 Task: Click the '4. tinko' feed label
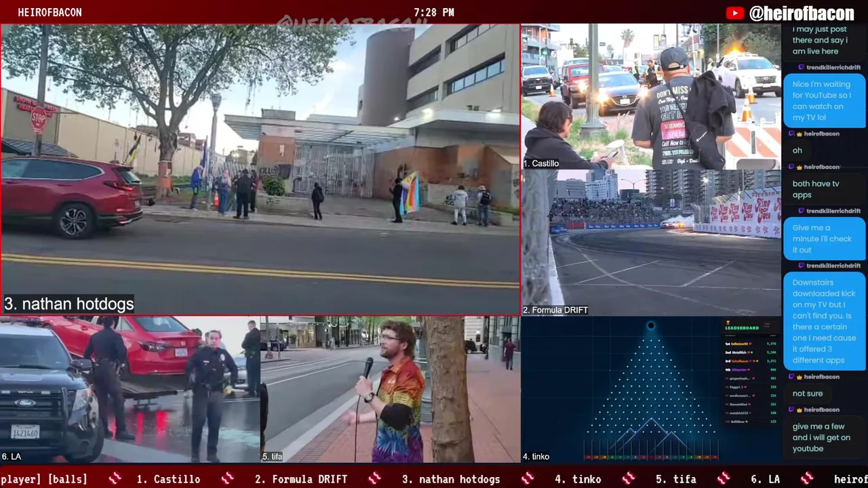(536, 457)
